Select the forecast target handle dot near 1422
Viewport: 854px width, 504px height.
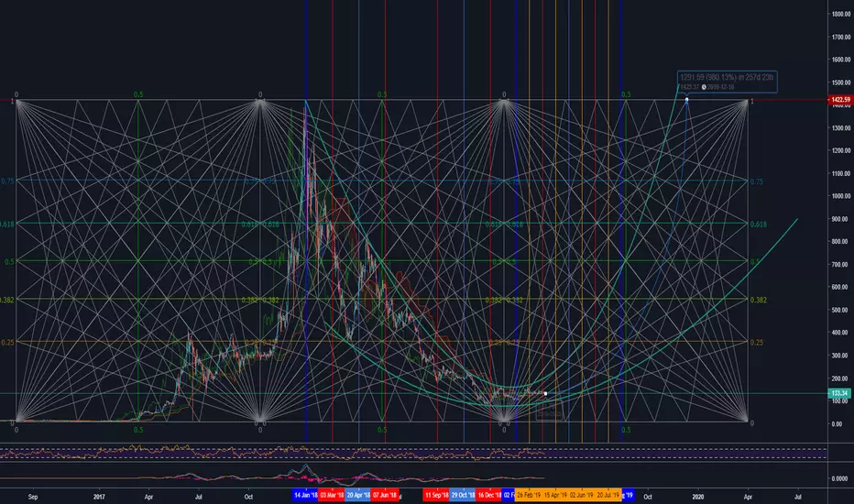click(686, 100)
